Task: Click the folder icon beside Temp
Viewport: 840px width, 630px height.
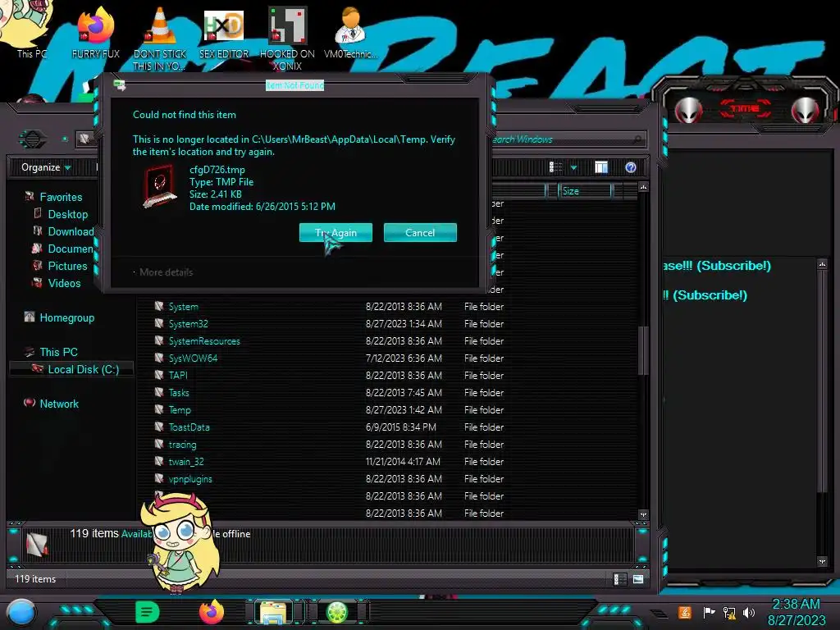Action: tap(159, 409)
